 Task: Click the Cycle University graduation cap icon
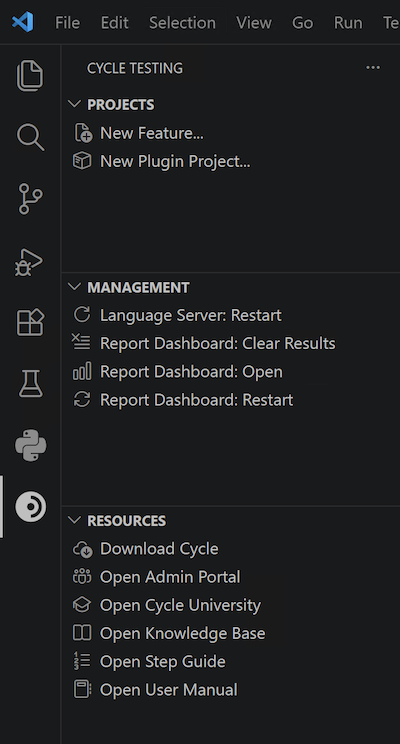82,604
